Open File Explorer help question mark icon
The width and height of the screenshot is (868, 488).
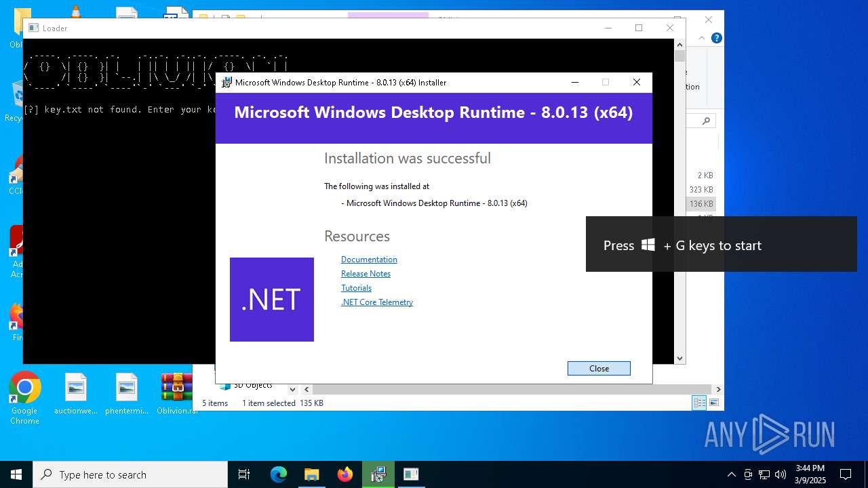[716, 38]
